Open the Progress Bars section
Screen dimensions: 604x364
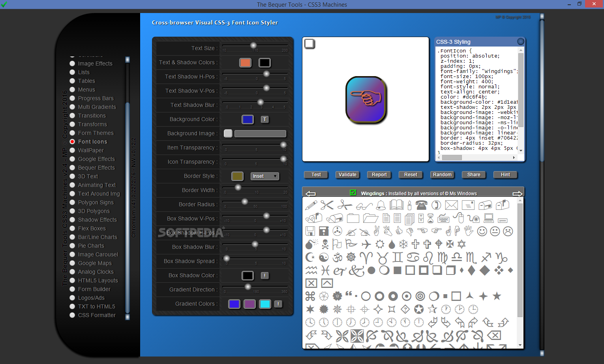coord(96,98)
